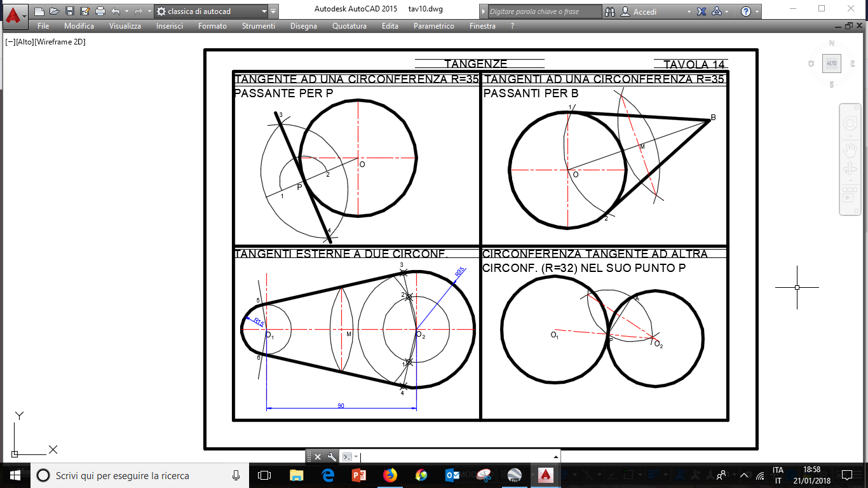The height and width of the screenshot is (488, 868).
Task: Open Autodesk Exchange Apps X icon
Action: tap(702, 11)
